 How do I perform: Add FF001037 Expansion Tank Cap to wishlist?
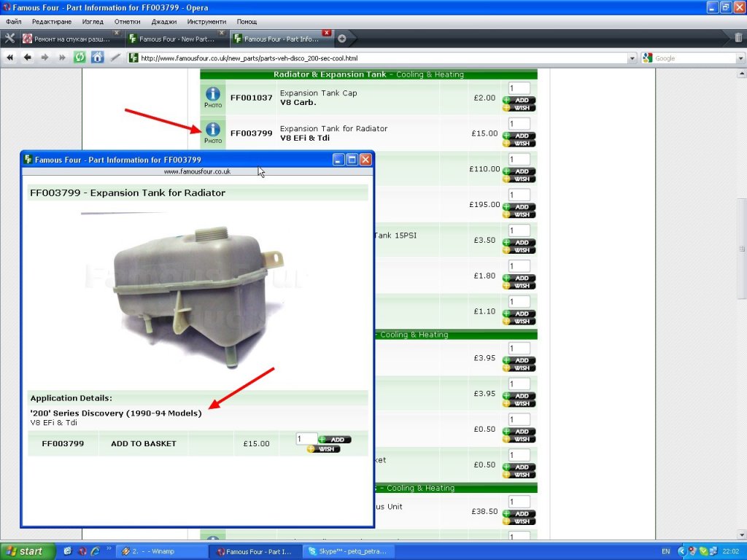click(519, 108)
